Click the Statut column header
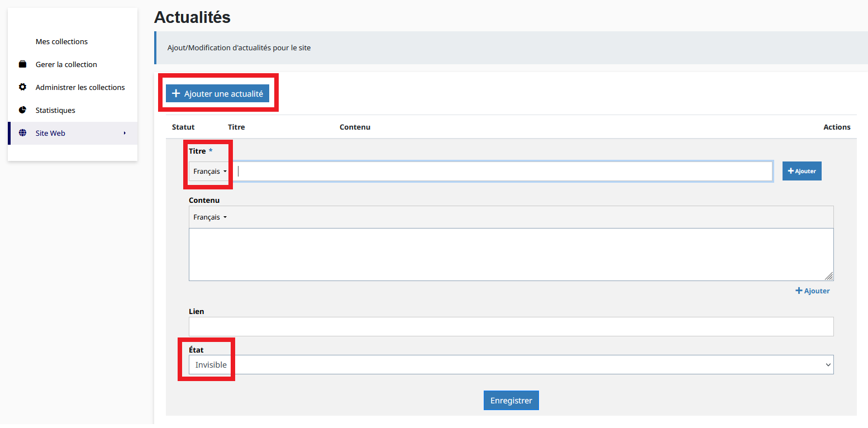Viewport: 868px width, 428px height. [x=183, y=127]
